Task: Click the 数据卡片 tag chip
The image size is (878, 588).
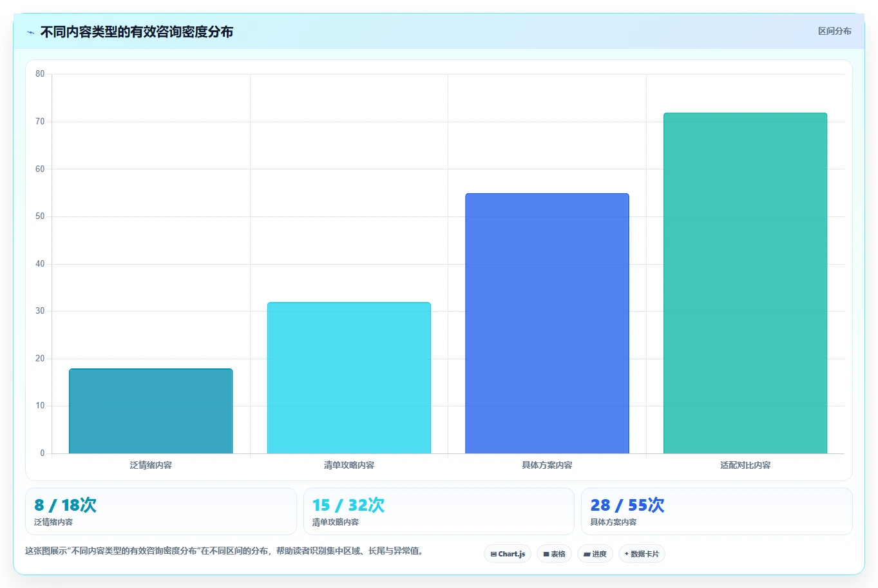Action: pos(642,554)
